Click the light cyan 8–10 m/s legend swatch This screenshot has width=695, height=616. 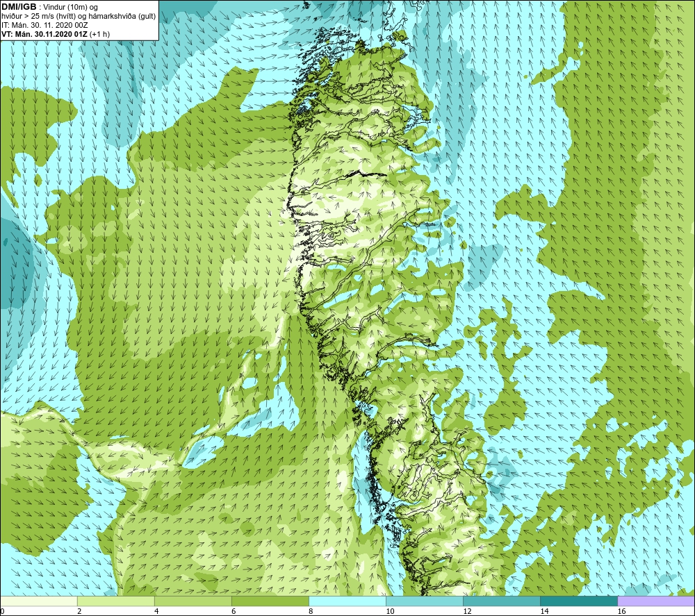click(347, 601)
